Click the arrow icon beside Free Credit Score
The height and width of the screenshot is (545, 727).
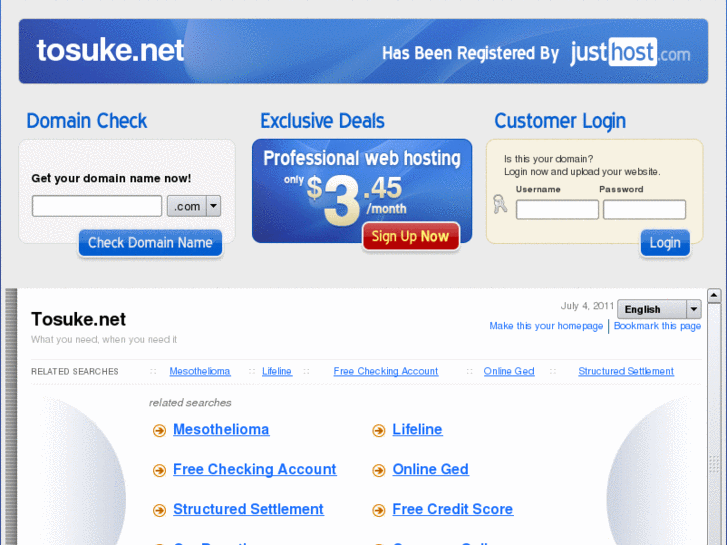[x=379, y=511]
